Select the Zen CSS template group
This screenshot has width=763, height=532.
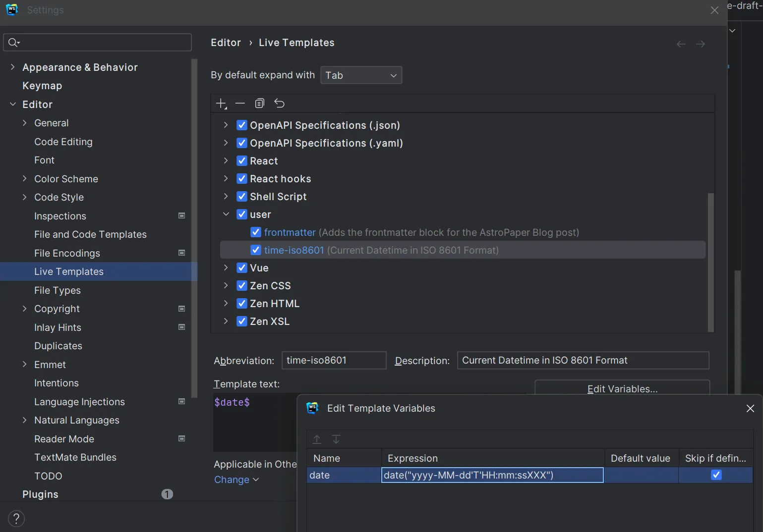point(270,286)
